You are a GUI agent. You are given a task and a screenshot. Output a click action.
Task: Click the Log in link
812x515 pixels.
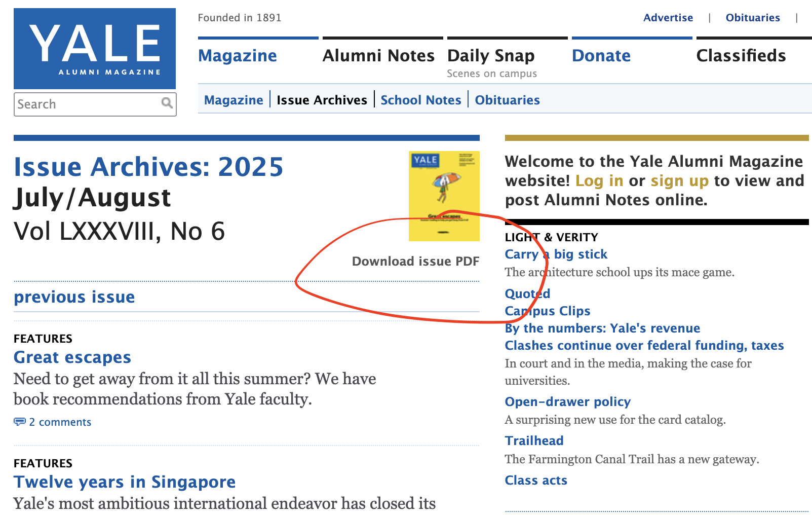point(599,180)
